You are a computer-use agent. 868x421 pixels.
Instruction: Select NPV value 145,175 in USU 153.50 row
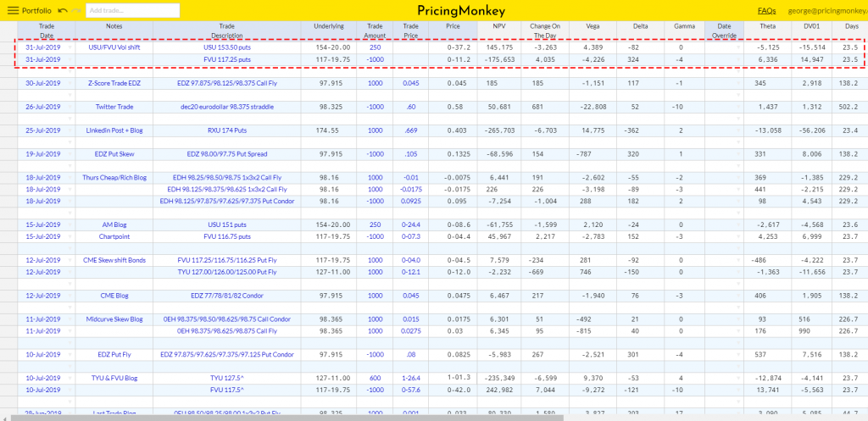pyautogui.click(x=498, y=47)
